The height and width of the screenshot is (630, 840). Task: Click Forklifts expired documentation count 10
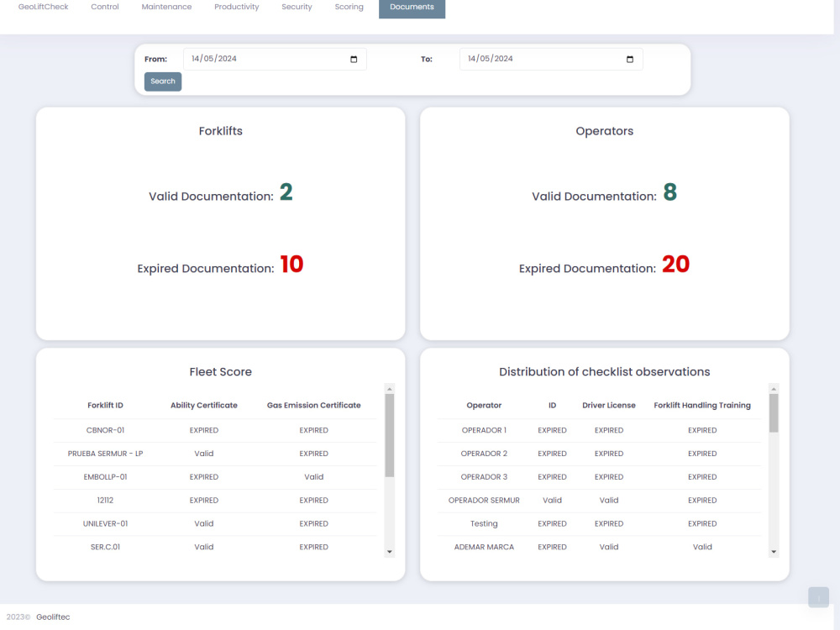(x=292, y=264)
